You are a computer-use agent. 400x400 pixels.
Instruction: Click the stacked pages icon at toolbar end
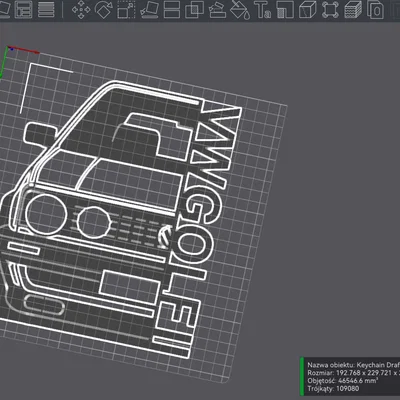(x=375, y=9)
